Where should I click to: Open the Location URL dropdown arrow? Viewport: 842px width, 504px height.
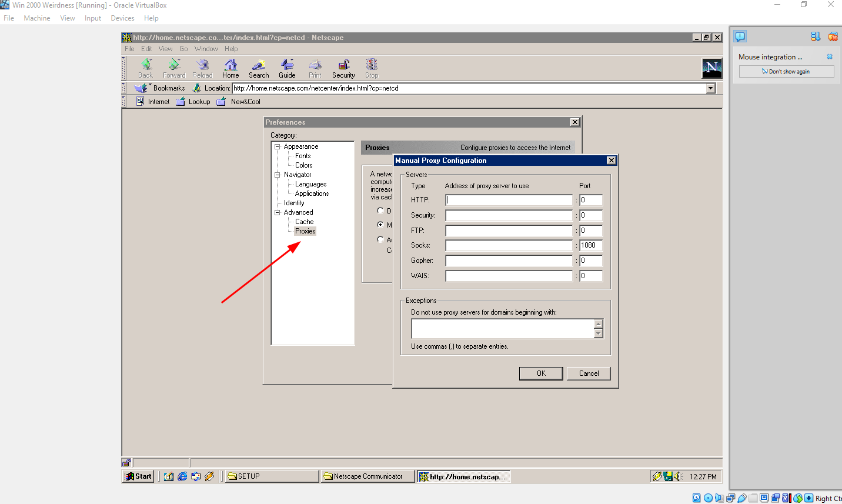pos(711,88)
